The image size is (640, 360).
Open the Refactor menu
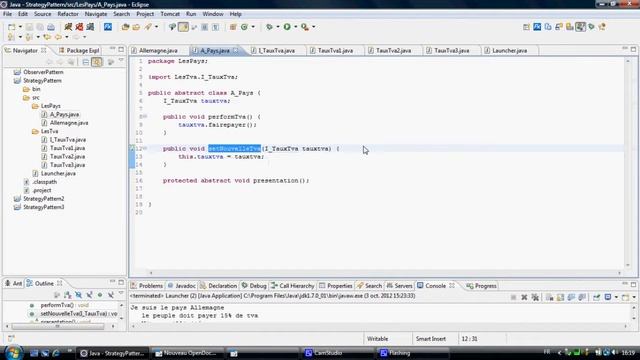pyautogui.click(x=68, y=14)
